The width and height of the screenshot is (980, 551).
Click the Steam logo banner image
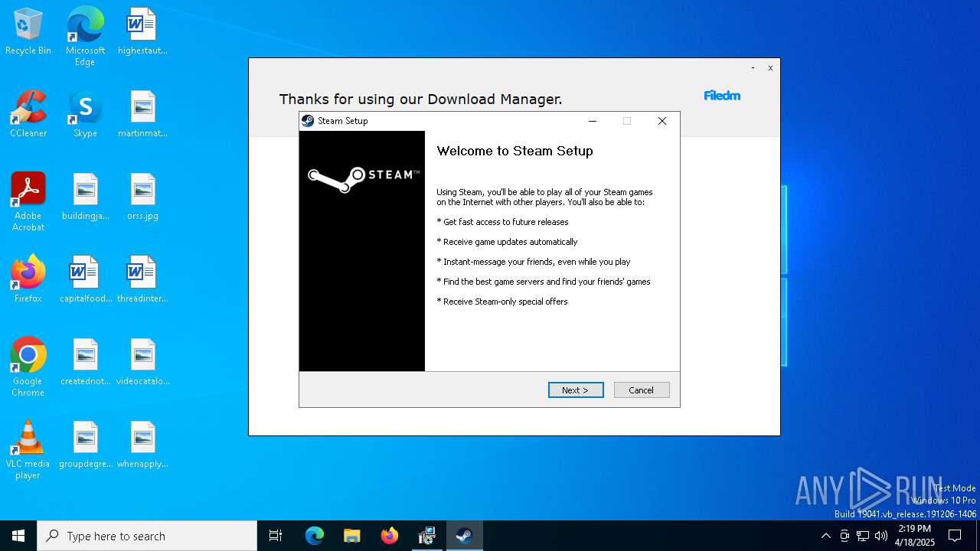(x=362, y=251)
